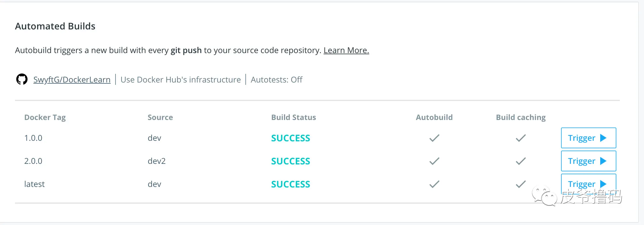This screenshot has width=644, height=225.
Task: Click the Build Status column header
Action: coord(293,117)
